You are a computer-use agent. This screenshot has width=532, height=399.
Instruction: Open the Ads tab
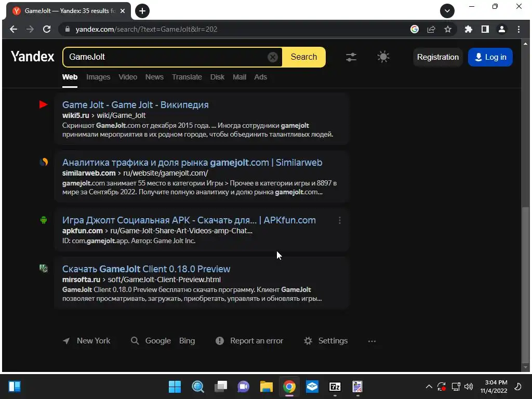261,77
